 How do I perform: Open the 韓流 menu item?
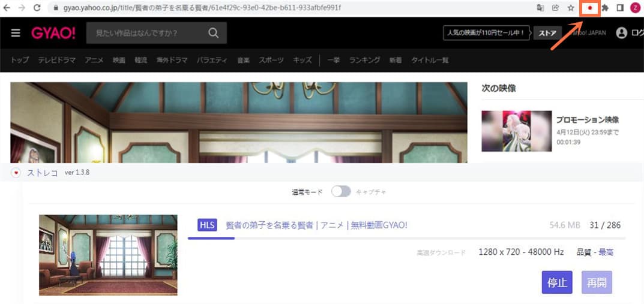(x=140, y=61)
